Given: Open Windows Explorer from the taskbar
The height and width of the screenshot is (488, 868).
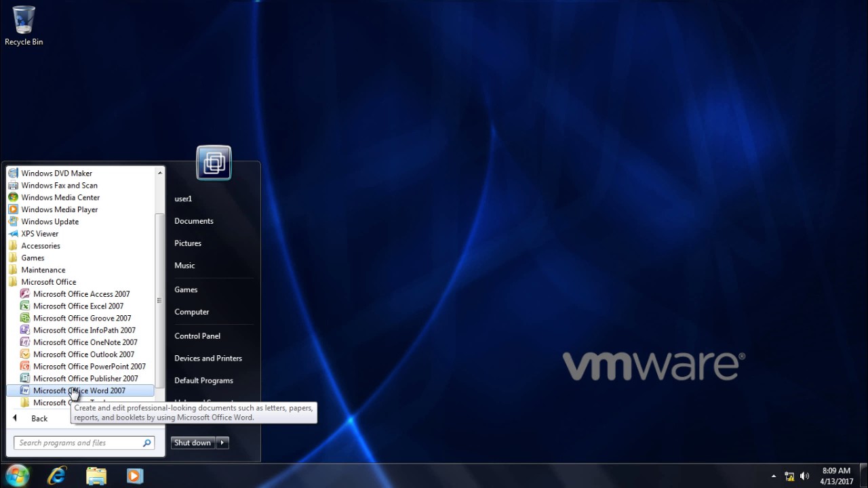Looking at the screenshot, I should (x=96, y=476).
